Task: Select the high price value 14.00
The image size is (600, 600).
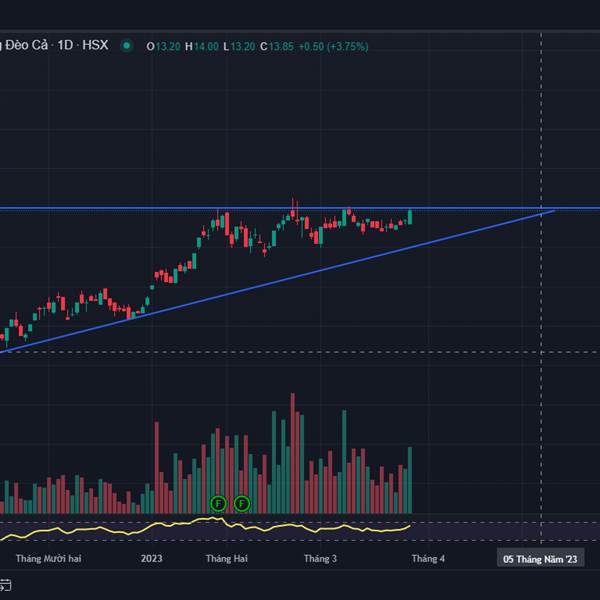Action: tap(206, 47)
